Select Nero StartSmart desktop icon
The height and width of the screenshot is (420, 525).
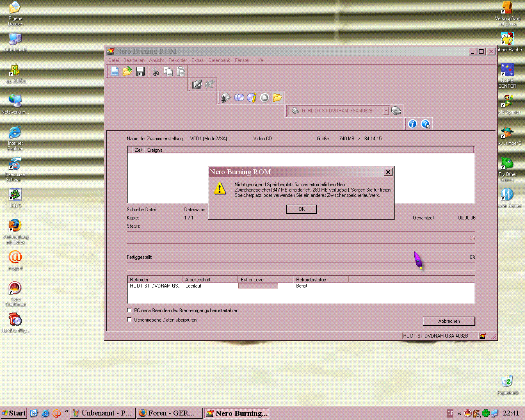[15, 294]
